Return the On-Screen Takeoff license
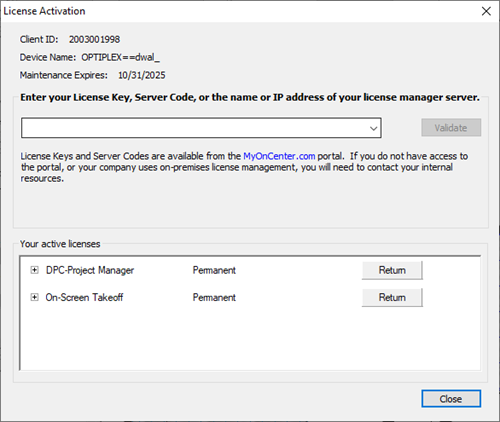The image size is (500, 422). point(392,297)
